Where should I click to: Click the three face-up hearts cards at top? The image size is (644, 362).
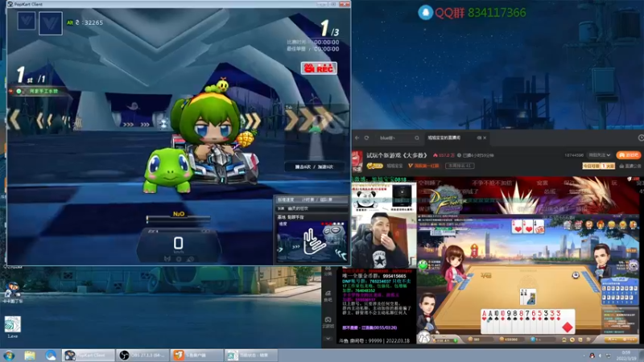click(x=527, y=227)
